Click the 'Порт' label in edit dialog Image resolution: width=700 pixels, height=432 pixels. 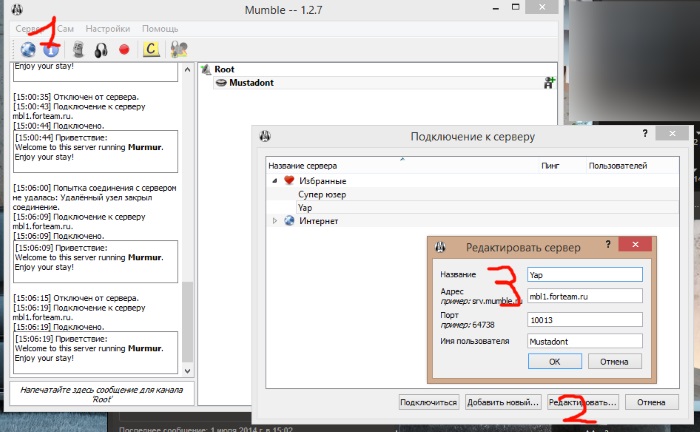click(x=449, y=315)
